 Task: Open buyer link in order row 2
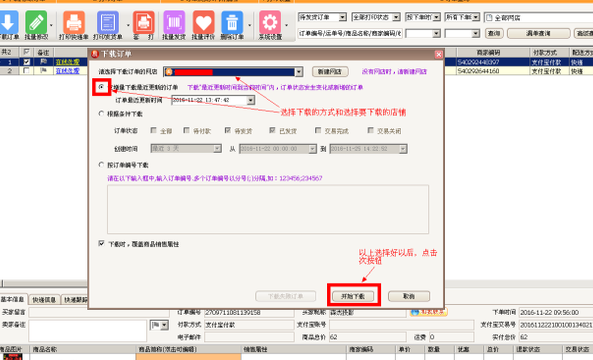click(68, 71)
